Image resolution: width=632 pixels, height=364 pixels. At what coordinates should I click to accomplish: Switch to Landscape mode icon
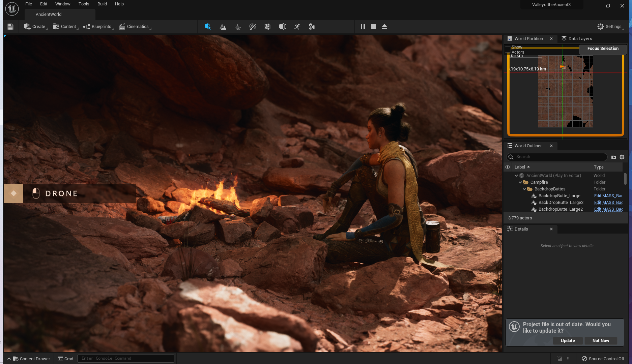pyautogui.click(x=223, y=27)
